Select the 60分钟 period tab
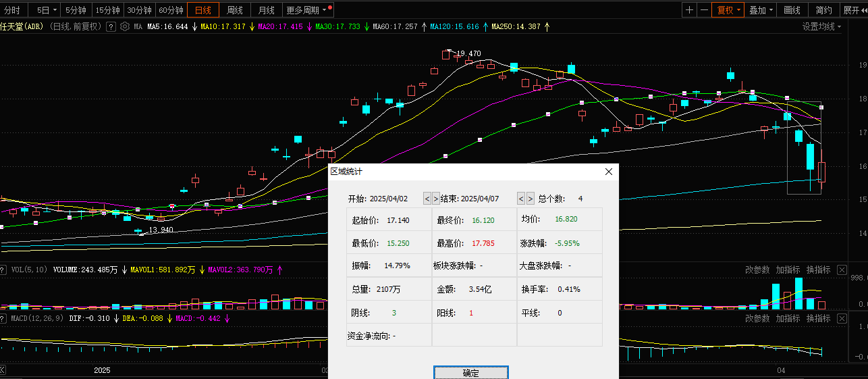Viewport: 868px width, 379px height. pyautogui.click(x=171, y=10)
